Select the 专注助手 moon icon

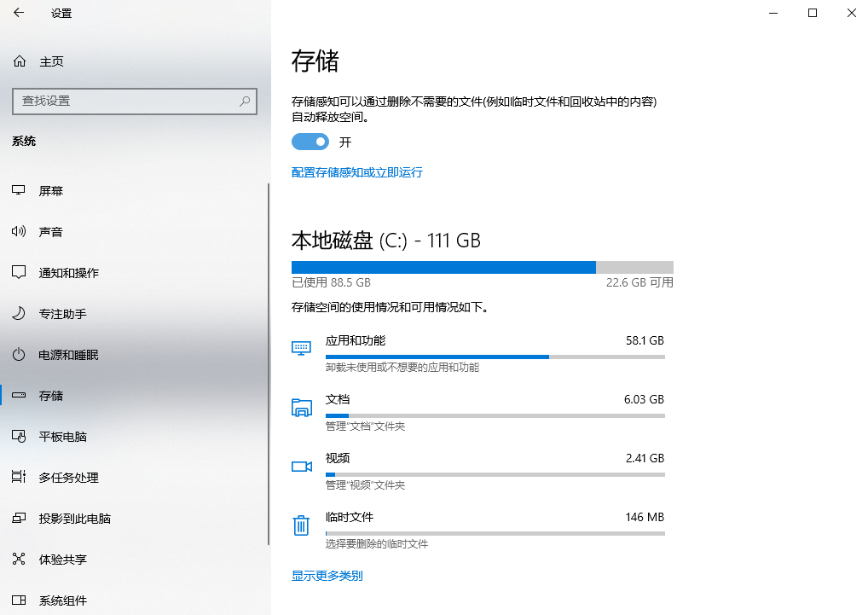(19, 313)
